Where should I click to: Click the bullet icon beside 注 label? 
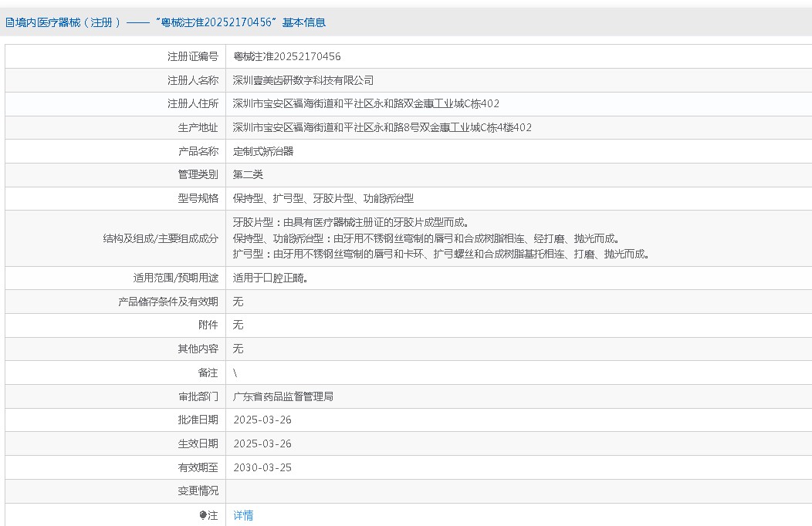click(x=203, y=515)
